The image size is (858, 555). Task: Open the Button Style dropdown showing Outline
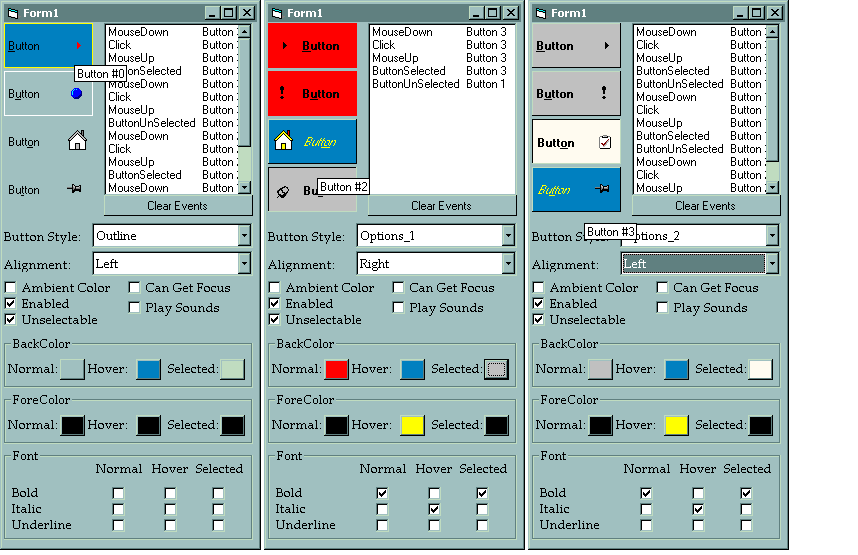[244, 236]
